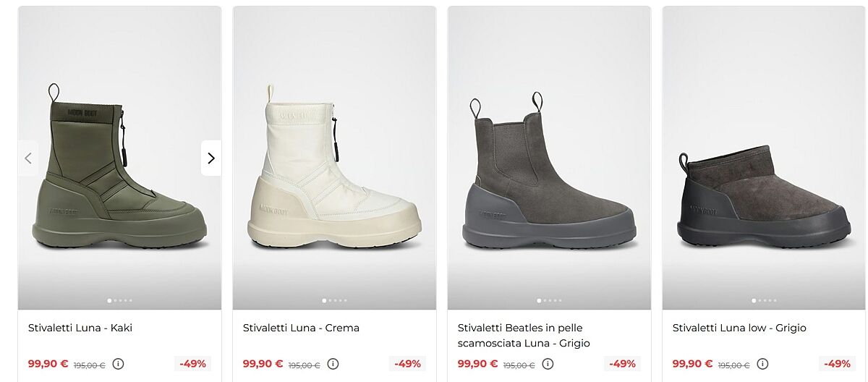
Task: Open the Stivaletti Luna - Crema product title
Action: [301, 328]
